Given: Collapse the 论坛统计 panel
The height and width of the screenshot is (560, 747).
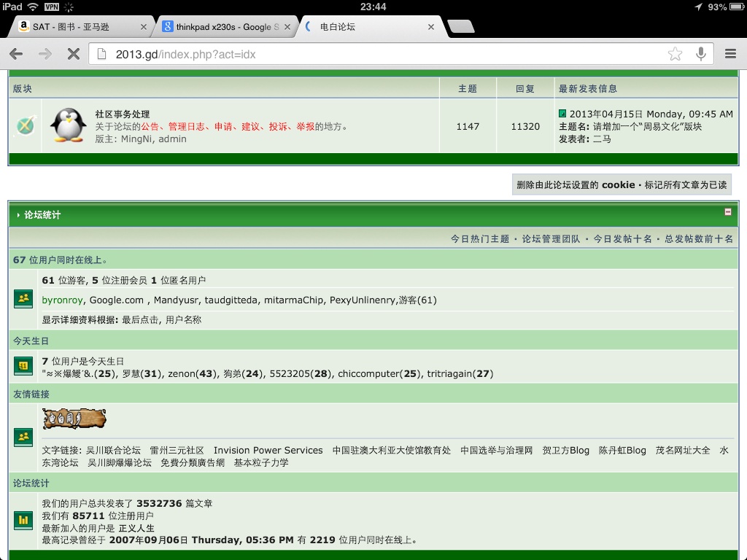Looking at the screenshot, I should (727, 212).
